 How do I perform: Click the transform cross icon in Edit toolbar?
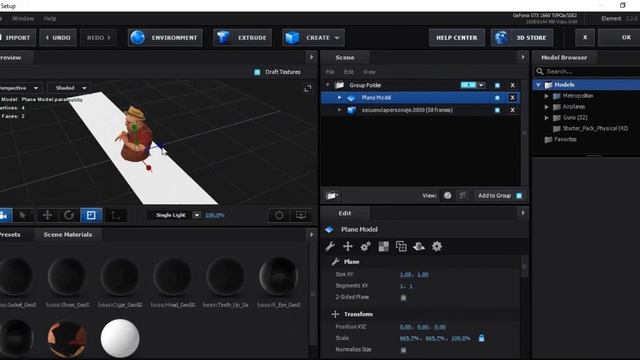348,246
